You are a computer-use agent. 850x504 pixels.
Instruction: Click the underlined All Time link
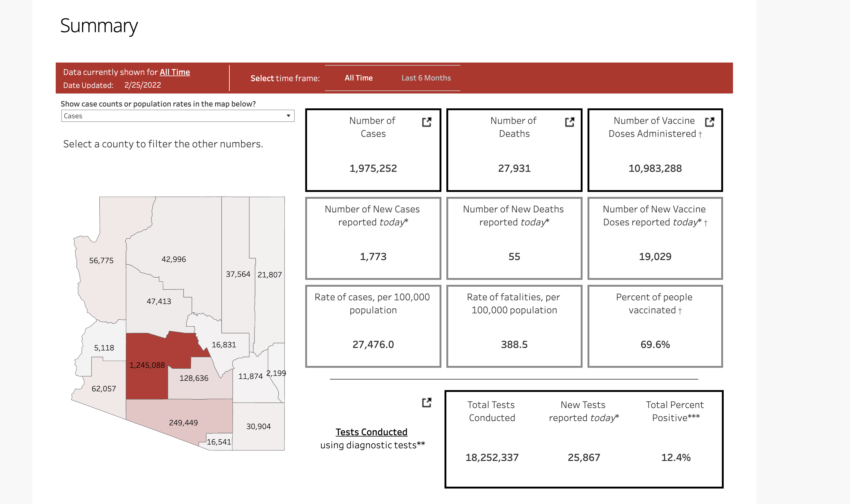tap(175, 72)
